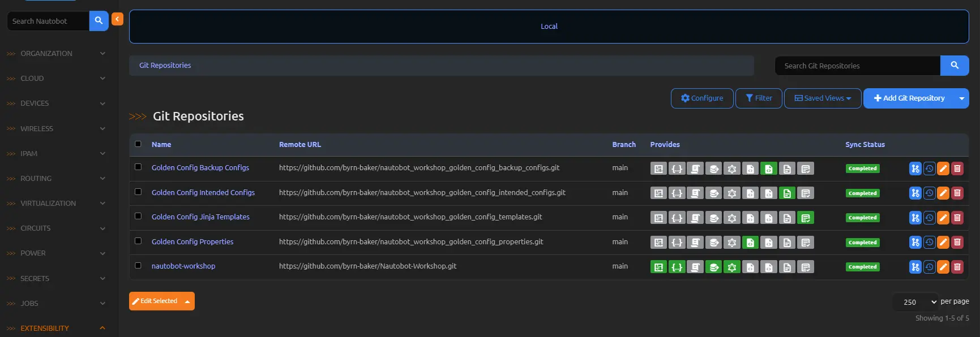Click Completed status badge for nautobot-workshop
The image size is (980, 337).
pyautogui.click(x=863, y=267)
